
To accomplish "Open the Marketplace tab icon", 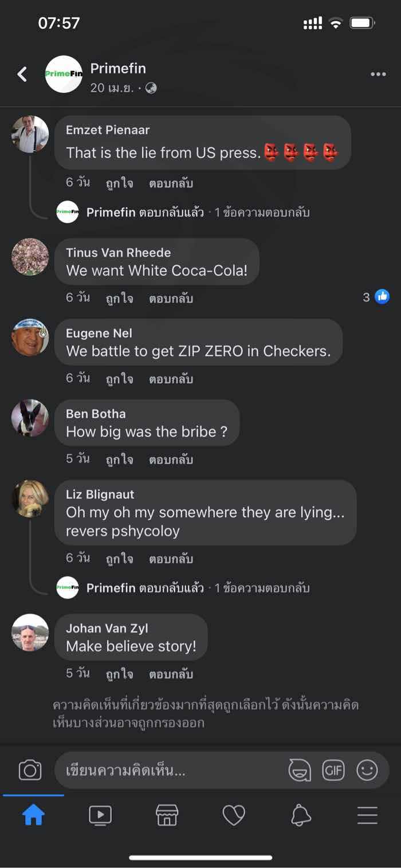I will click(167, 815).
